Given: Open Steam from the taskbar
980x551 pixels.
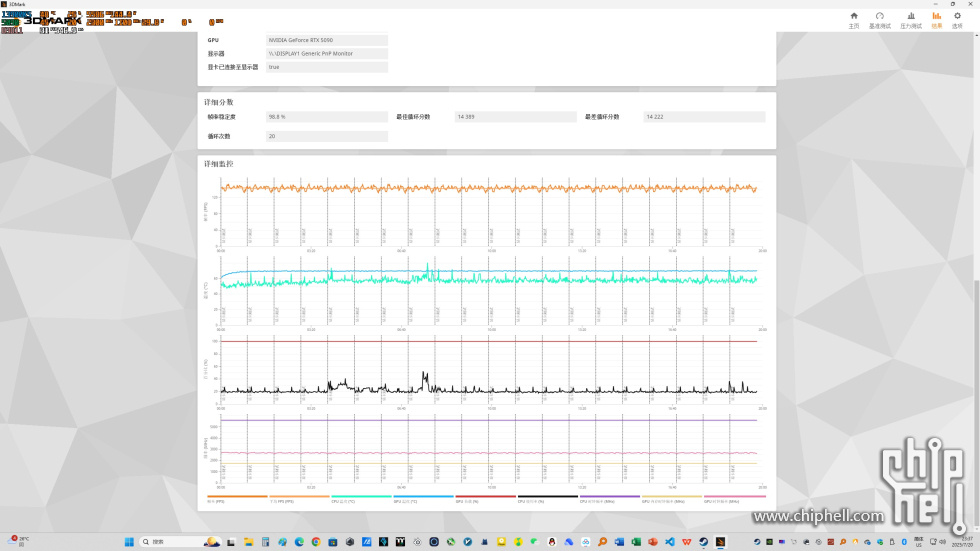Looking at the screenshot, I should (x=704, y=542).
